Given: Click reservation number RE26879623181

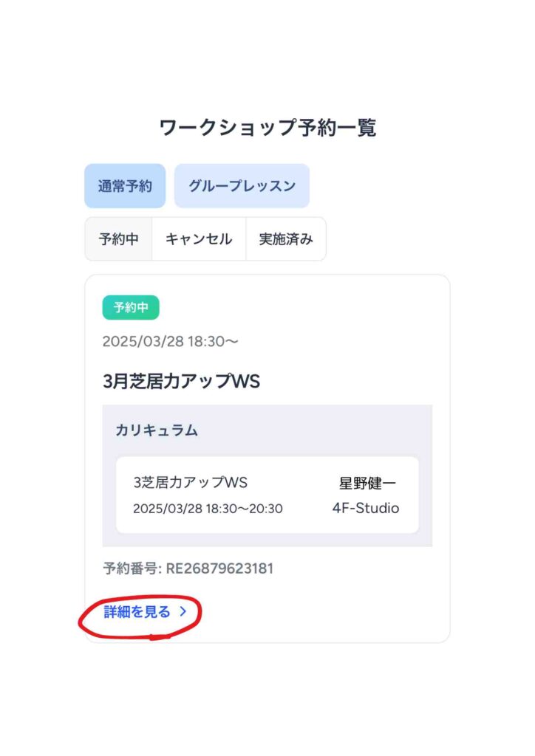Looking at the screenshot, I should (x=219, y=568).
